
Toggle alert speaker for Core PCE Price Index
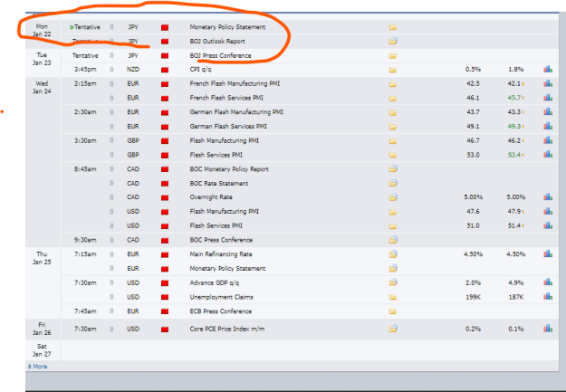[111, 329]
